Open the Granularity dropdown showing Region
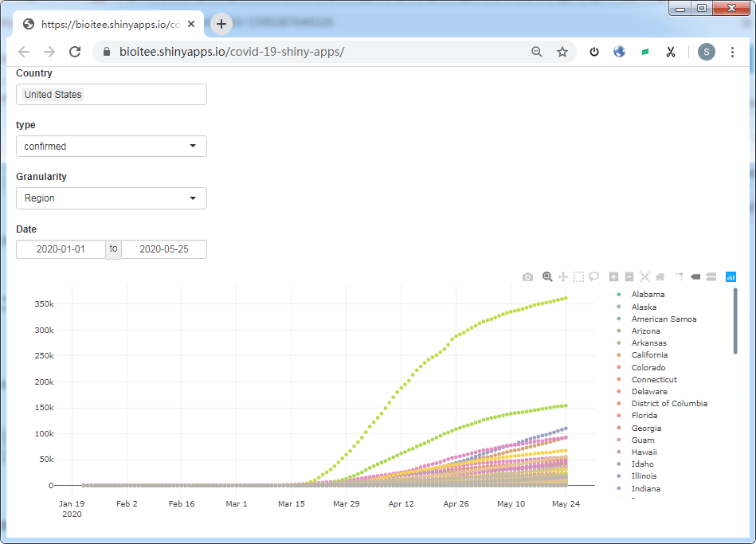 coord(112,198)
